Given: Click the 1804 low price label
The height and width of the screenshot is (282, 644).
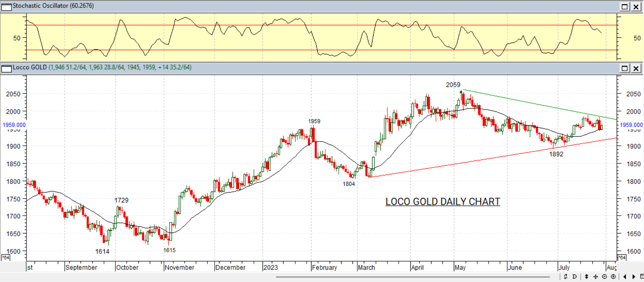Looking at the screenshot, I should [x=349, y=184].
